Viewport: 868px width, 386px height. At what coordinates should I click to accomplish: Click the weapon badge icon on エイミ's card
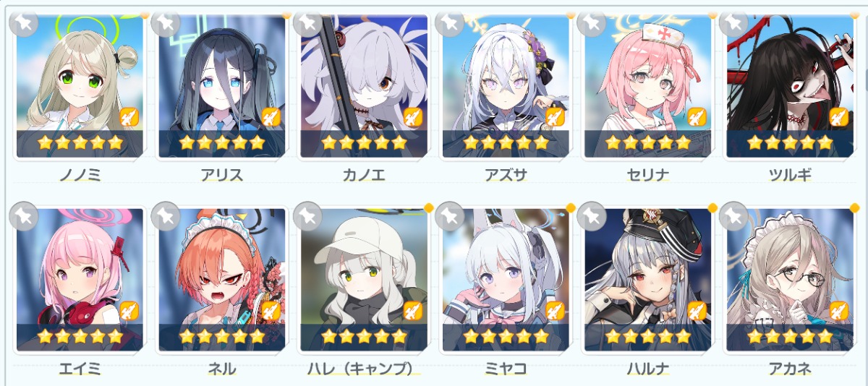129,311
